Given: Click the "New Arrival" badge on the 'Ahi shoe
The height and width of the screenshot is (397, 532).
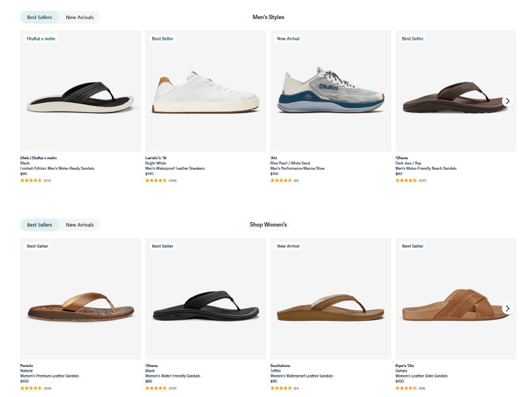Looking at the screenshot, I should 288,39.
